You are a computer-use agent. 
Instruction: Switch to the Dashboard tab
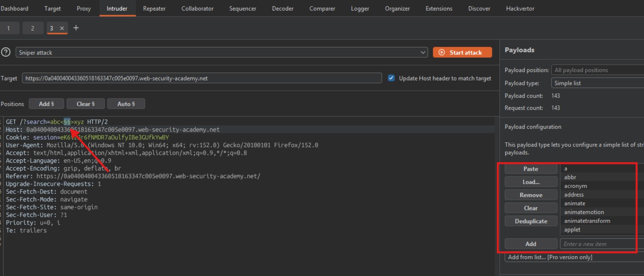(14, 9)
